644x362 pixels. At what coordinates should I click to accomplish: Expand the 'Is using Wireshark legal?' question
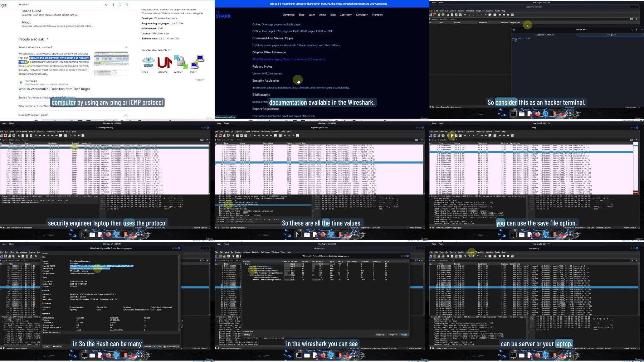click(x=126, y=115)
